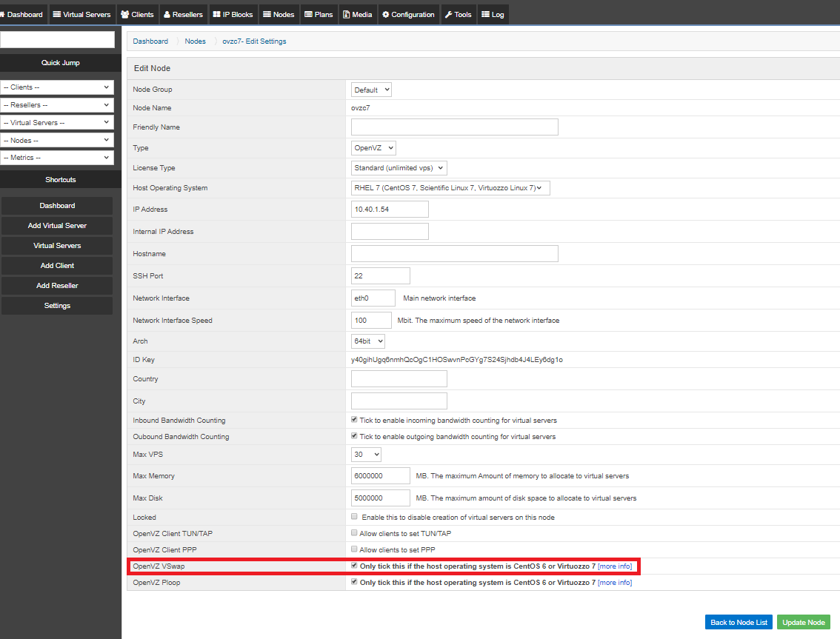Click the IP Address field
The height and width of the screenshot is (639, 840).
click(390, 210)
